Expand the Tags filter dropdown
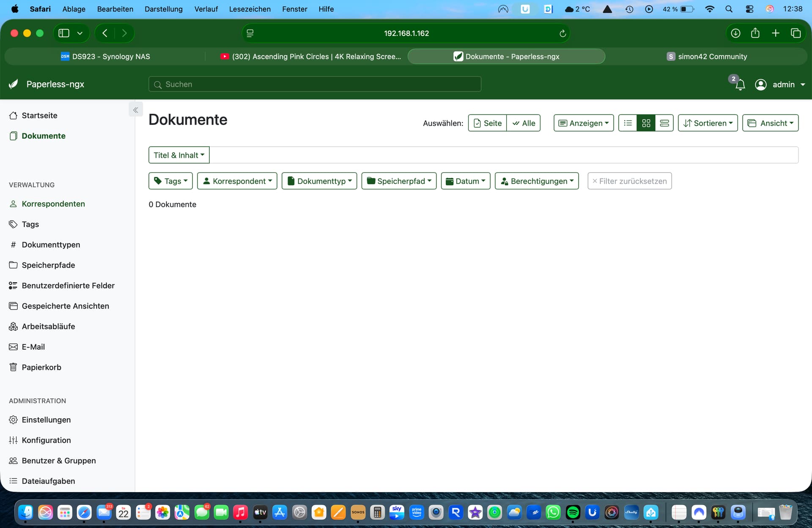 pos(171,181)
